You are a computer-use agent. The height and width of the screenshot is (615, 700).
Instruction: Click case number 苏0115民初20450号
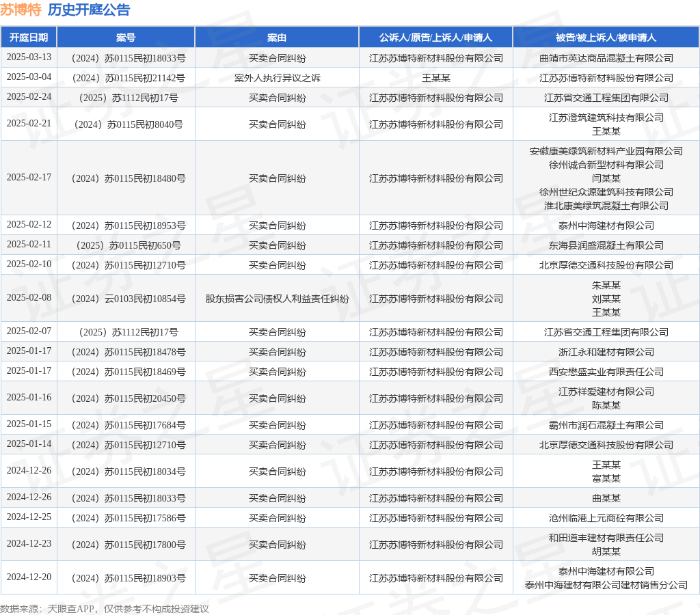point(129,398)
